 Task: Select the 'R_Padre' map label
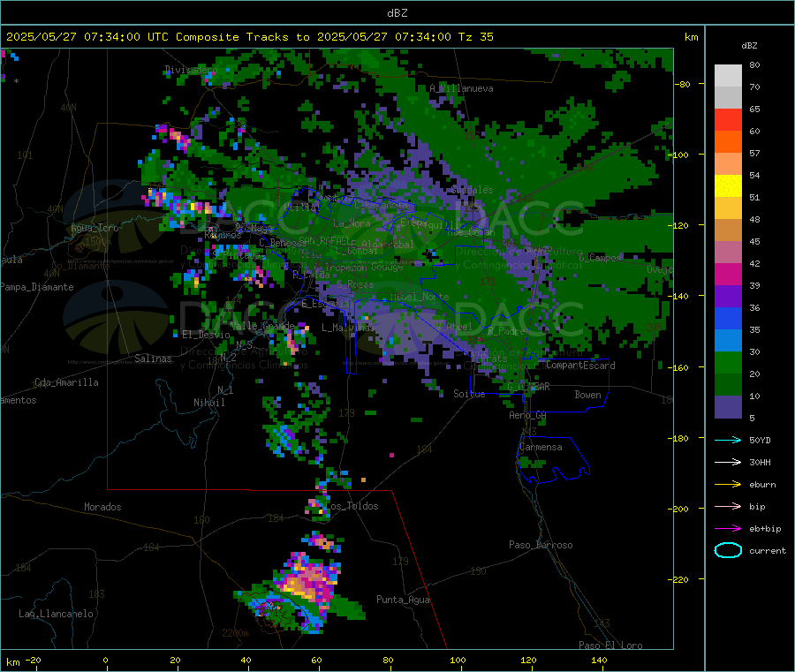click(506, 331)
